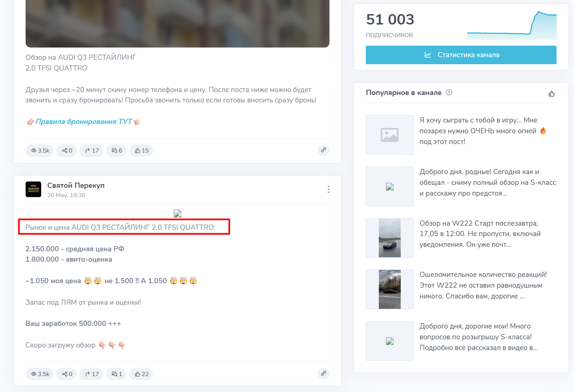Viewport: 574px width, 392px height.
Task: Open the 1 comment on the 20 May post
Action: pyautogui.click(x=117, y=374)
